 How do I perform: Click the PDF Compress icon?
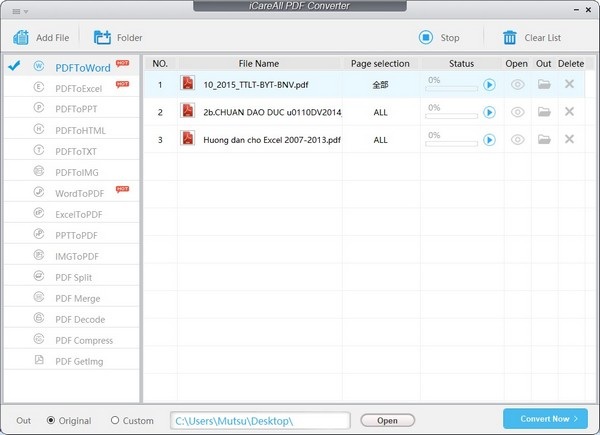(x=39, y=339)
